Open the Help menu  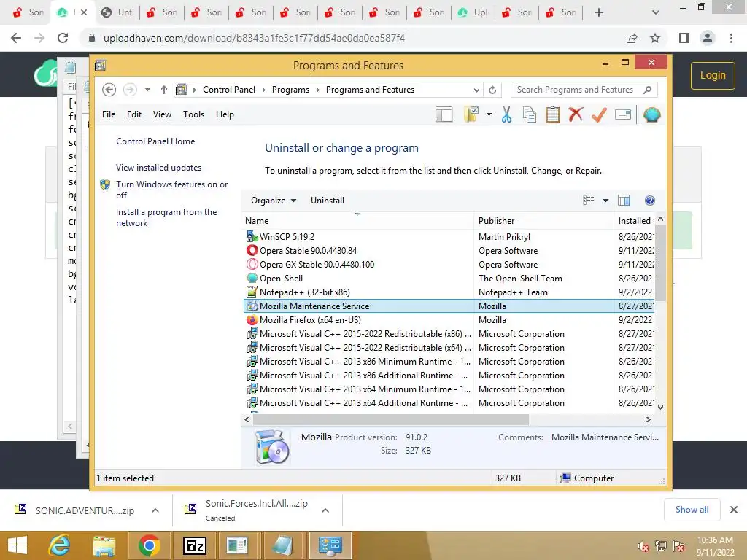(225, 114)
